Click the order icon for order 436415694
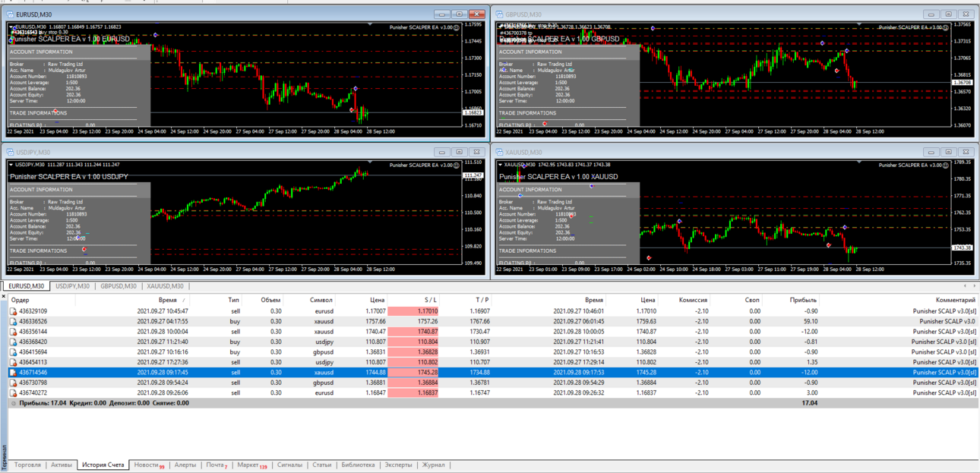980x473 pixels. pyautogui.click(x=13, y=352)
